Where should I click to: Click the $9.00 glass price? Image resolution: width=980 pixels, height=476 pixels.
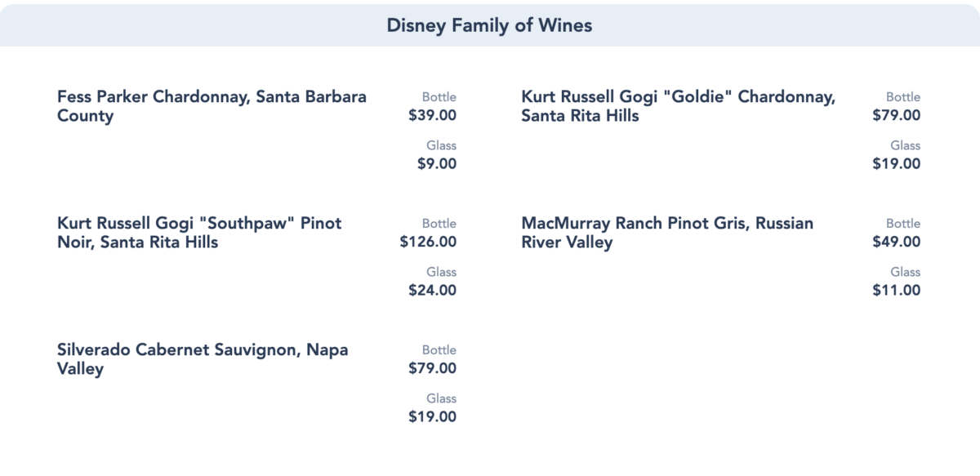pyautogui.click(x=437, y=163)
